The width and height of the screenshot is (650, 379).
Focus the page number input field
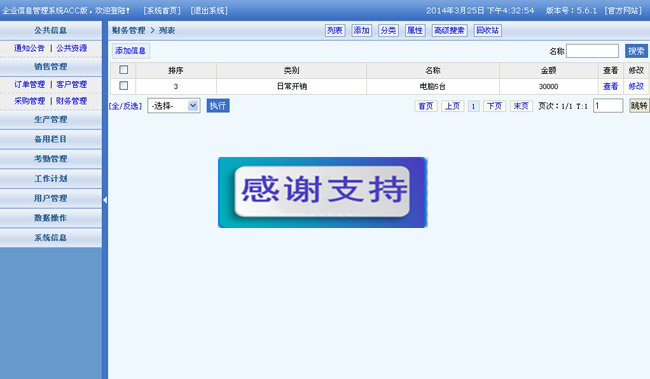coord(608,106)
